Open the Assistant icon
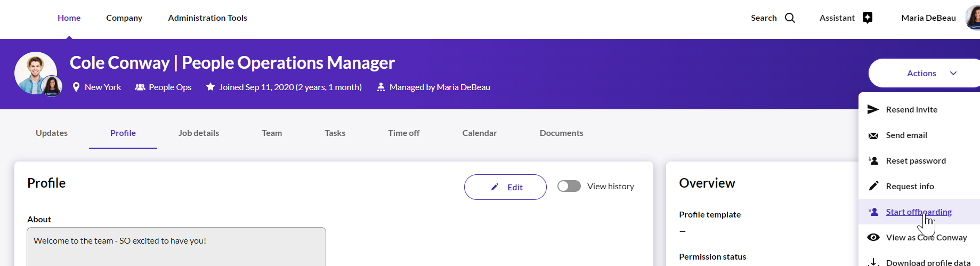Viewport: 980px width, 266px height. coord(868,18)
